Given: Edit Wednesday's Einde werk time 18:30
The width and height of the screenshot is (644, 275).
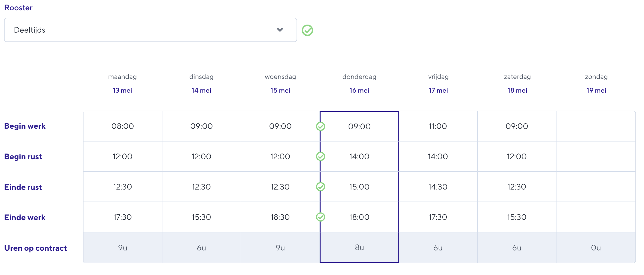Looking at the screenshot, I should coord(280,217).
